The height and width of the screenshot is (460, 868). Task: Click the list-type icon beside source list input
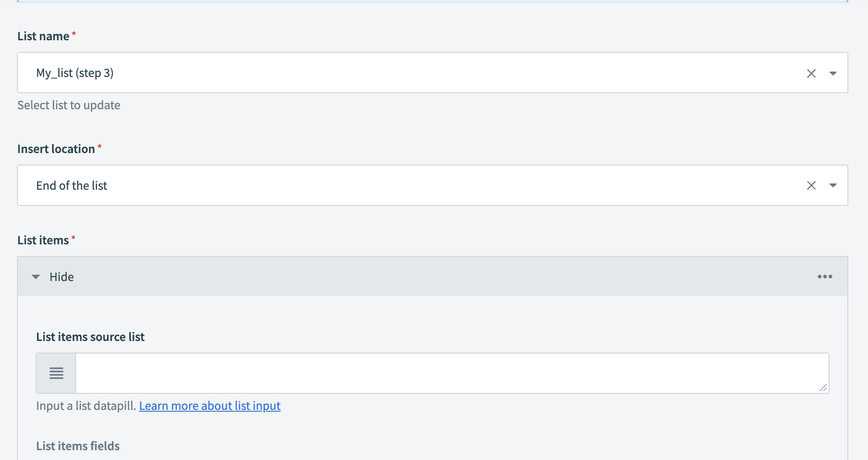click(56, 373)
